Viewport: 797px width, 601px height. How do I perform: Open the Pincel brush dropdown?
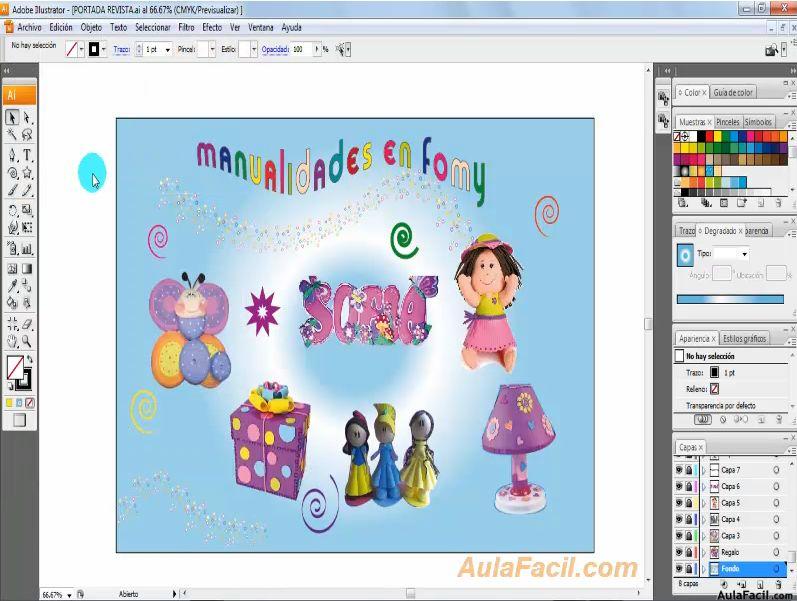[x=212, y=50]
